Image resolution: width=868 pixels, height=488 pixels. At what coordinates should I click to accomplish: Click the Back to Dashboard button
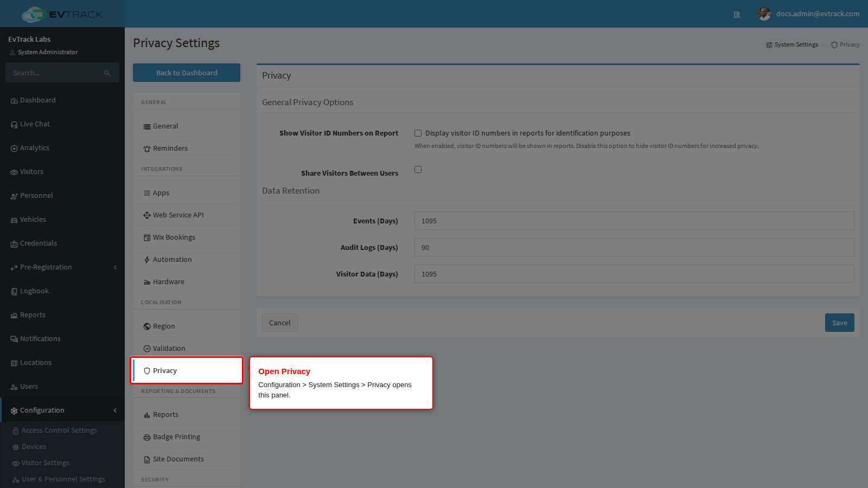tap(187, 73)
